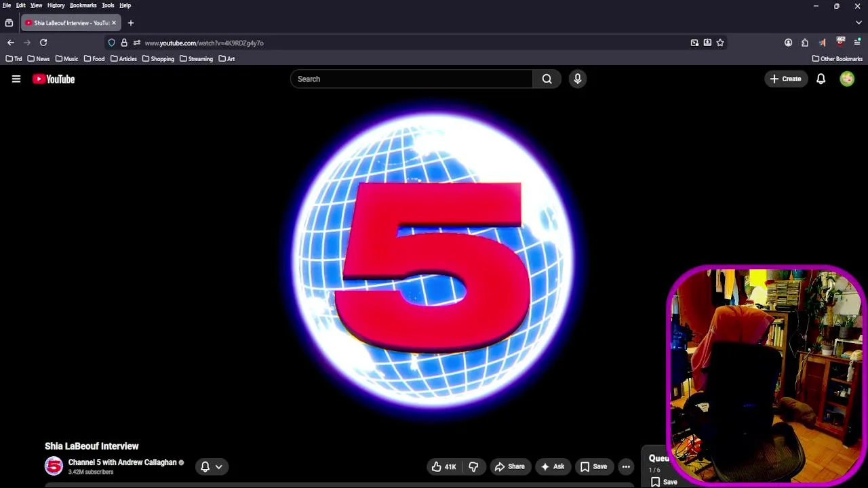Open Channel 5 channel avatar
This screenshot has height=488, width=868.
tap(54, 466)
